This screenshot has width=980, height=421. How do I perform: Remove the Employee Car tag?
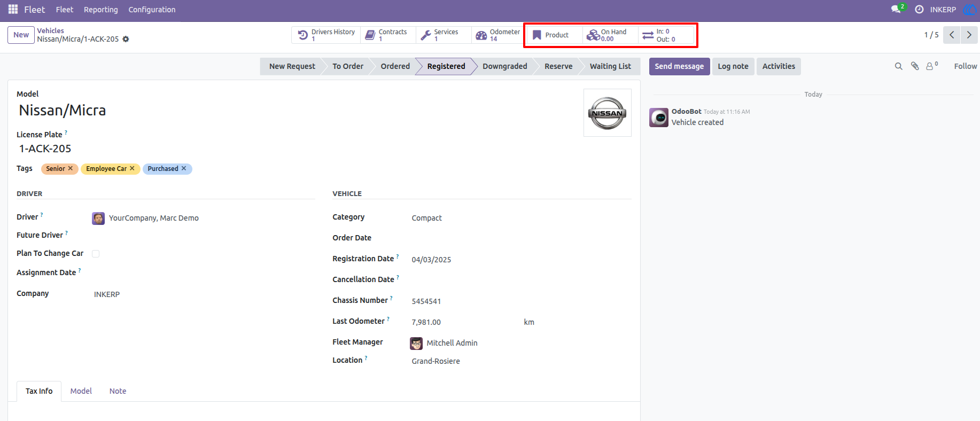click(x=132, y=168)
